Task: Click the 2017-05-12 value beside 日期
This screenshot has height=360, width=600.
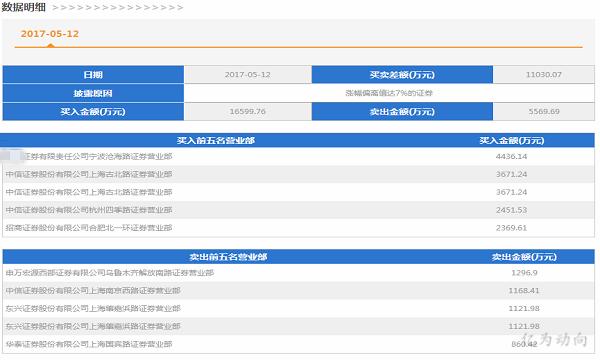Action: pyautogui.click(x=248, y=75)
